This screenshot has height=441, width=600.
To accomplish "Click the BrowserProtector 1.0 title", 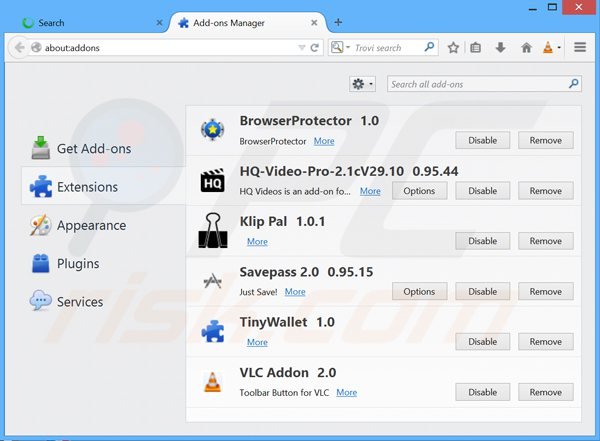I will [309, 121].
